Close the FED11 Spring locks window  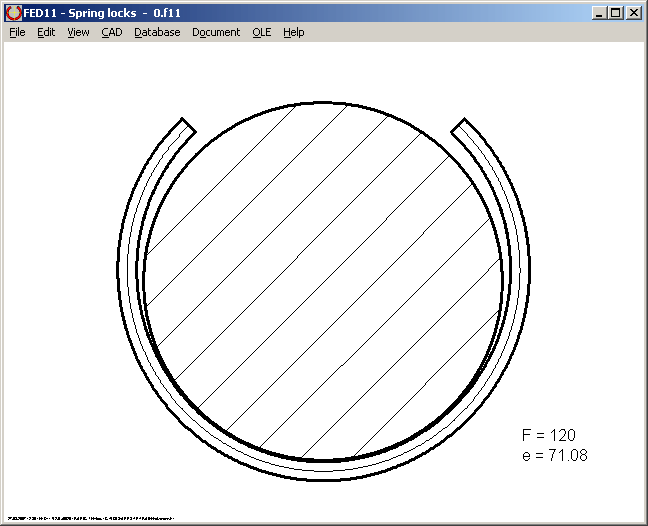[x=633, y=13]
